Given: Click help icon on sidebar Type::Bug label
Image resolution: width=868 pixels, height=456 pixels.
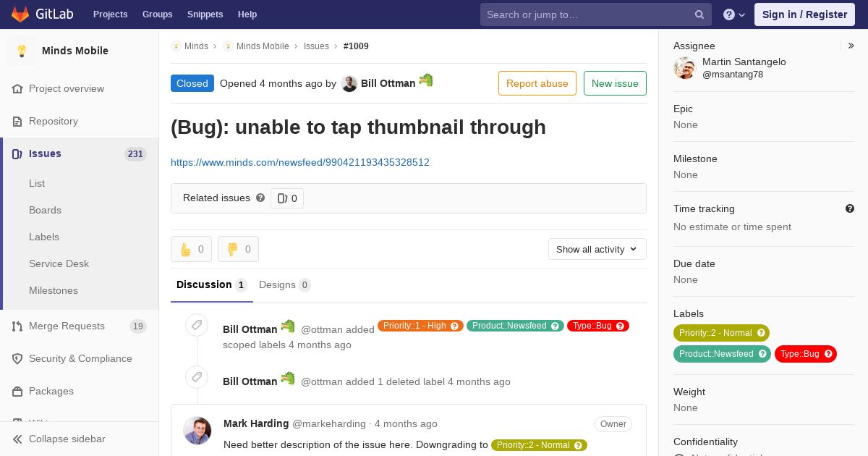Looking at the screenshot, I should pyautogui.click(x=828, y=354).
